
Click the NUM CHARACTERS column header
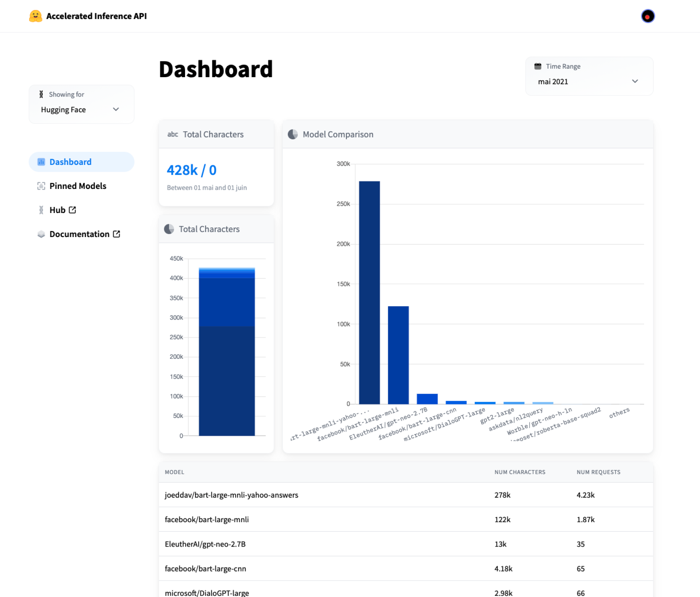(x=520, y=472)
